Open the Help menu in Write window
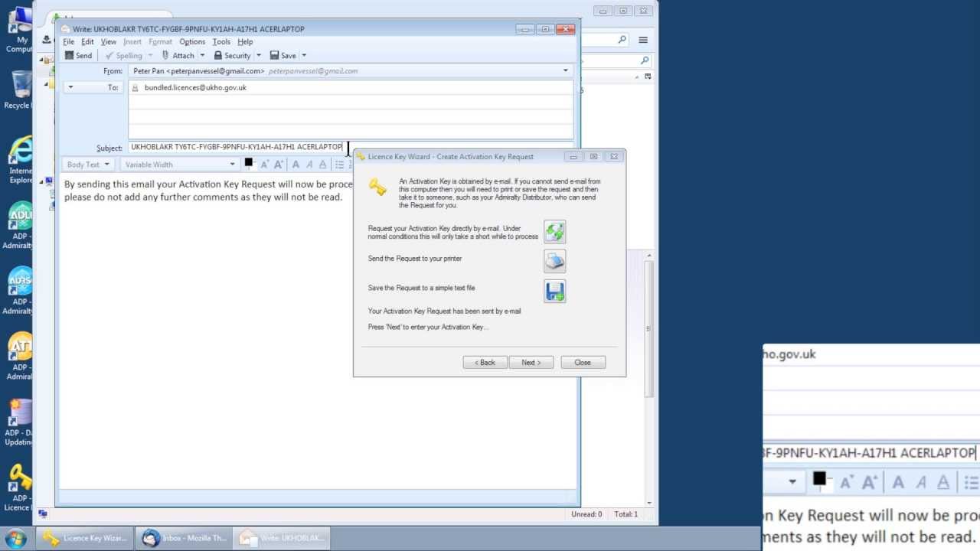This screenshot has height=551, width=980. 245,41
